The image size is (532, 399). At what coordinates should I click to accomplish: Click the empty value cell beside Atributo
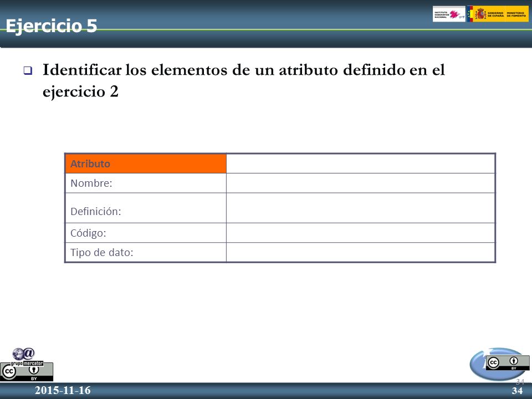(361, 163)
